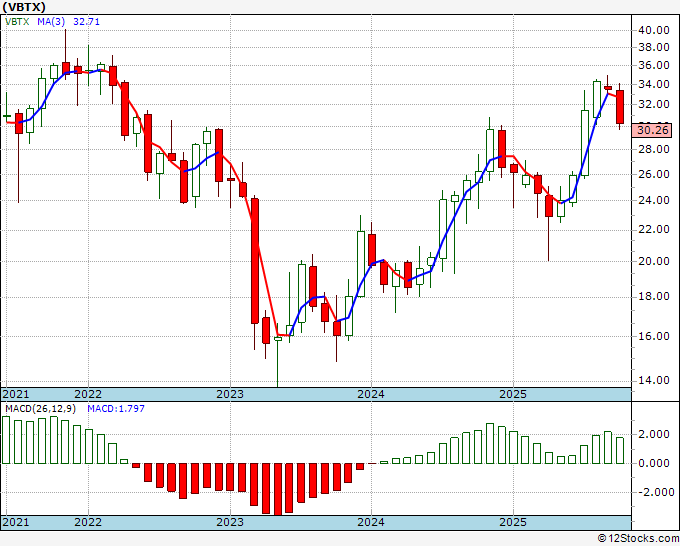Click the last red candlestick near 30.26
The width and height of the screenshot is (680, 546).
pos(620,107)
